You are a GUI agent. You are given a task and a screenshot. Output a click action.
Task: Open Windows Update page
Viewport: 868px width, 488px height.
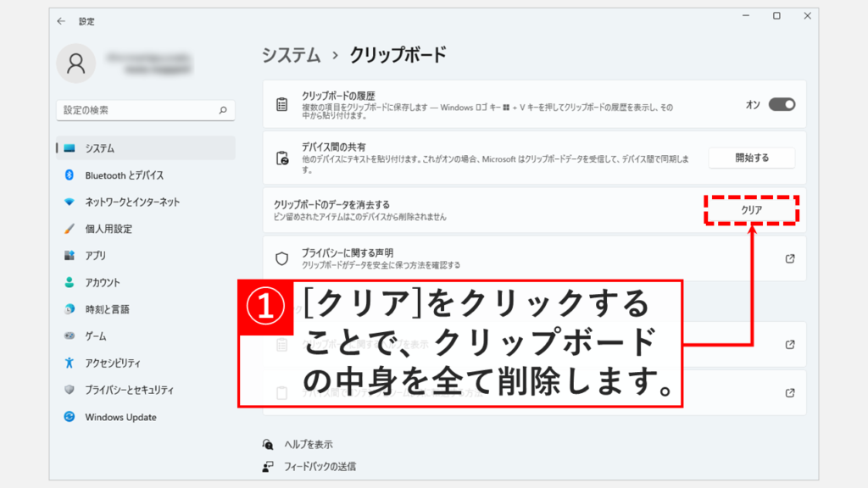tap(120, 417)
